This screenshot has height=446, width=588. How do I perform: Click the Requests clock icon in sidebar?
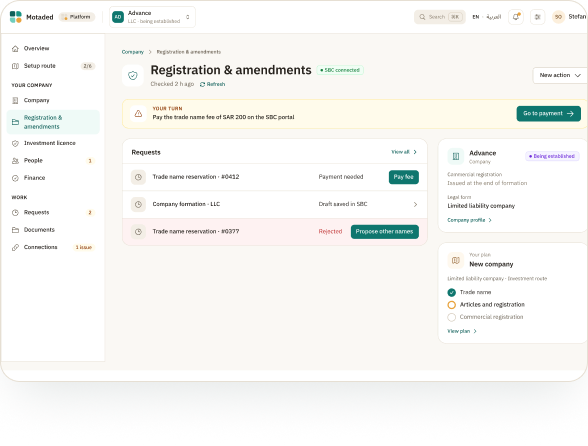[x=15, y=212]
